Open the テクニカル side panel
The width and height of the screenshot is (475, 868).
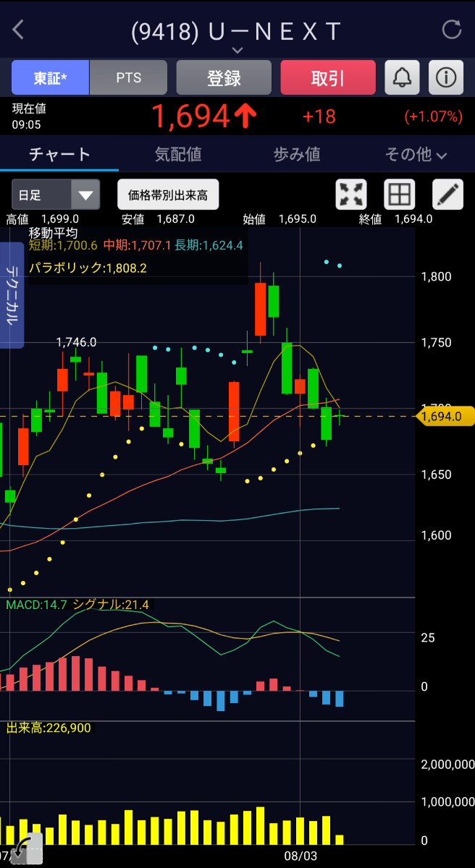pyautogui.click(x=12, y=295)
